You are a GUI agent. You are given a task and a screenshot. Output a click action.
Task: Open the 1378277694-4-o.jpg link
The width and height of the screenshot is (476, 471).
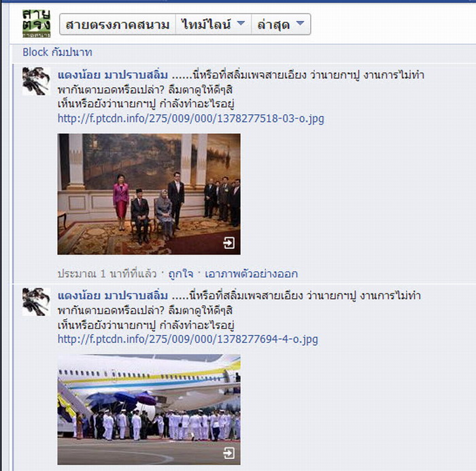(x=188, y=339)
